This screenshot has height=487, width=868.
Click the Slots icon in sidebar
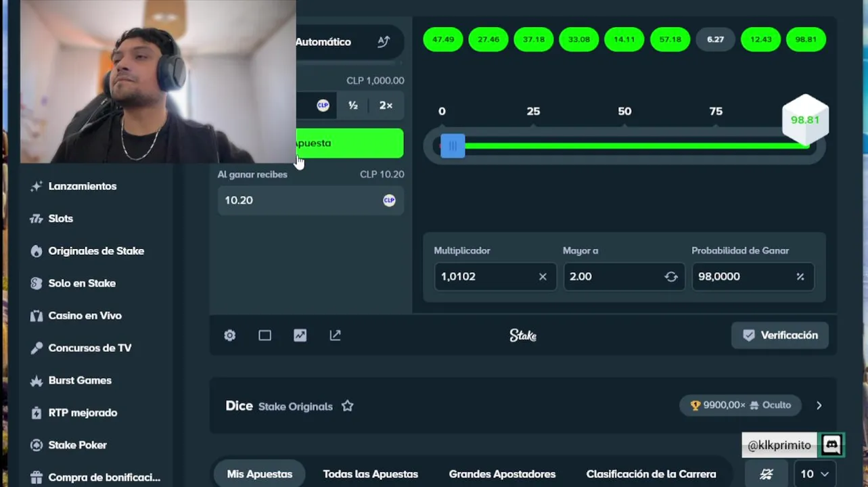(37, 218)
